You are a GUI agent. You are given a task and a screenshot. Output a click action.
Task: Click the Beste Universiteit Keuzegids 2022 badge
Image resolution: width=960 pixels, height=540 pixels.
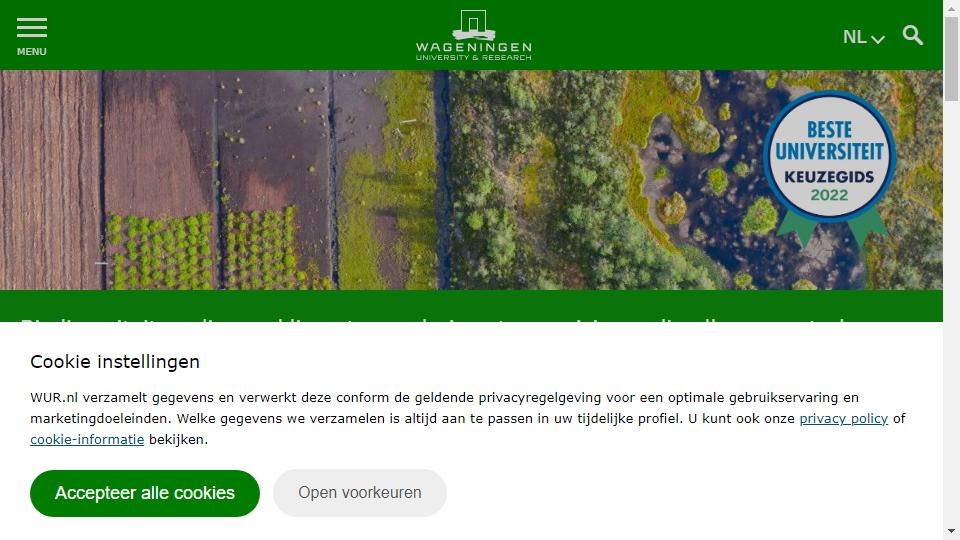pos(830,157)
